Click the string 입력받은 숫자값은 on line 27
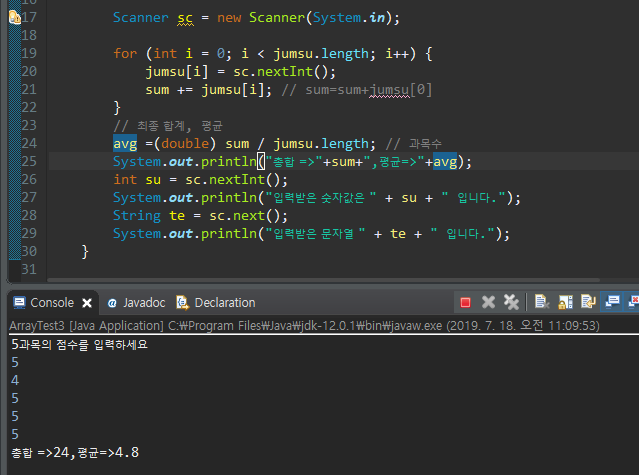 [x=319, y=198]
